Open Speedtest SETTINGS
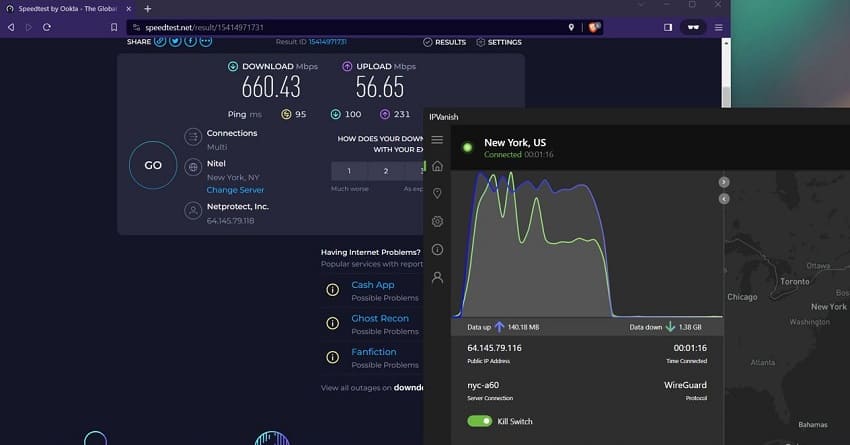The image size is (850, 445). pyautogui.click(x=499, y=42)
